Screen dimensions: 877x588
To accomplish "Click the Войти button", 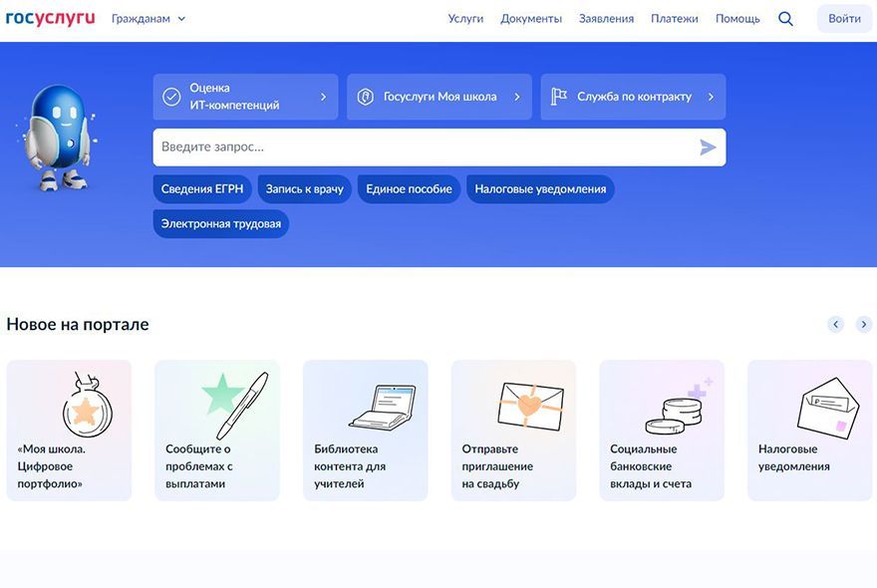I will click(843, 18).
